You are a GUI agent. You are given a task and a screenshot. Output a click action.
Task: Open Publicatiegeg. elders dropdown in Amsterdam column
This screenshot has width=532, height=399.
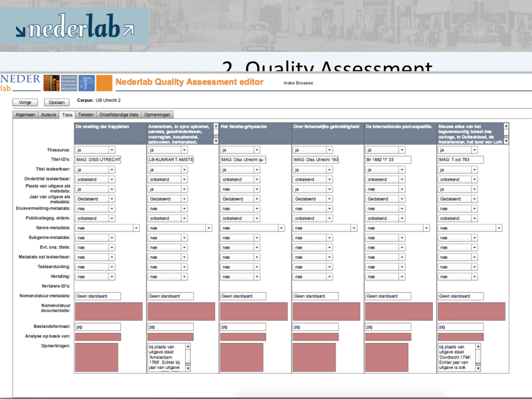[168, 218]
